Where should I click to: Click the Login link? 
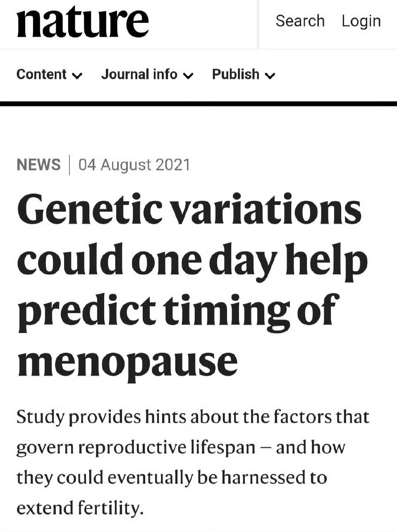pyautogui.click(x=361, y=21)
